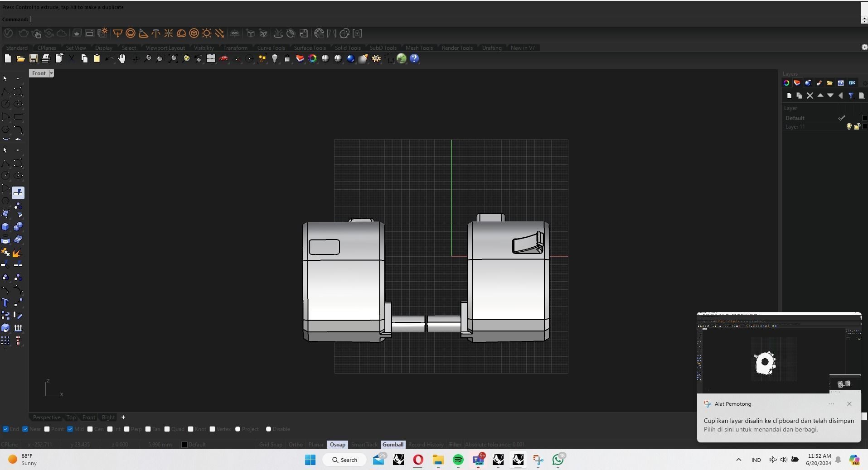The image size is (868, 470).
Task: Open the Front viewport title dropdown arrow
Action: [51, 73]
